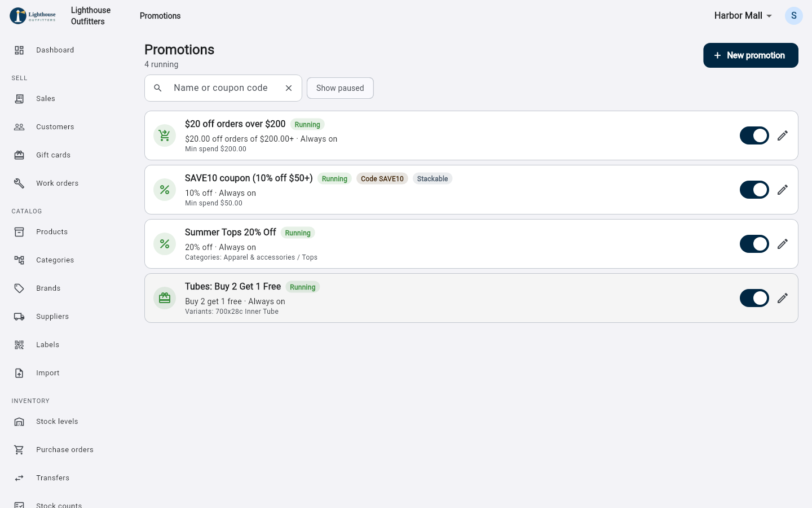Turn off Summer Tops 20% Off switch
This screenshot has height=508, width=812.
754,244
